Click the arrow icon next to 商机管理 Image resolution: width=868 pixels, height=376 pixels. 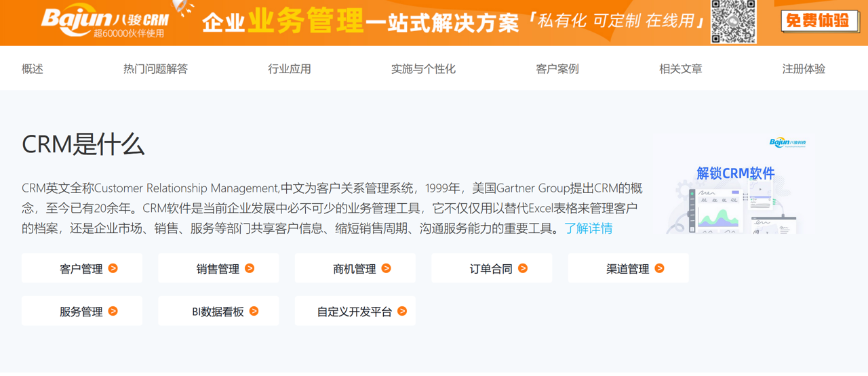(x=386, y=268)
